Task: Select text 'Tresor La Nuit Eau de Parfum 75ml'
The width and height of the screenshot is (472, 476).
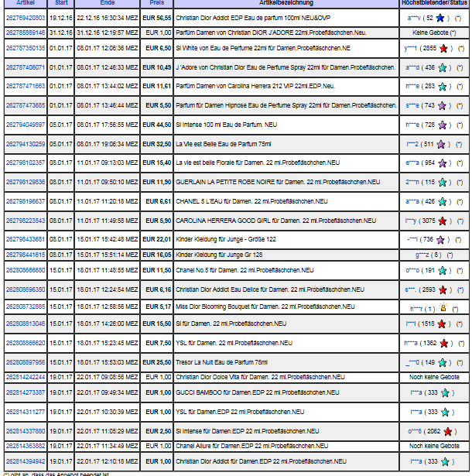Action: (221, 362)
